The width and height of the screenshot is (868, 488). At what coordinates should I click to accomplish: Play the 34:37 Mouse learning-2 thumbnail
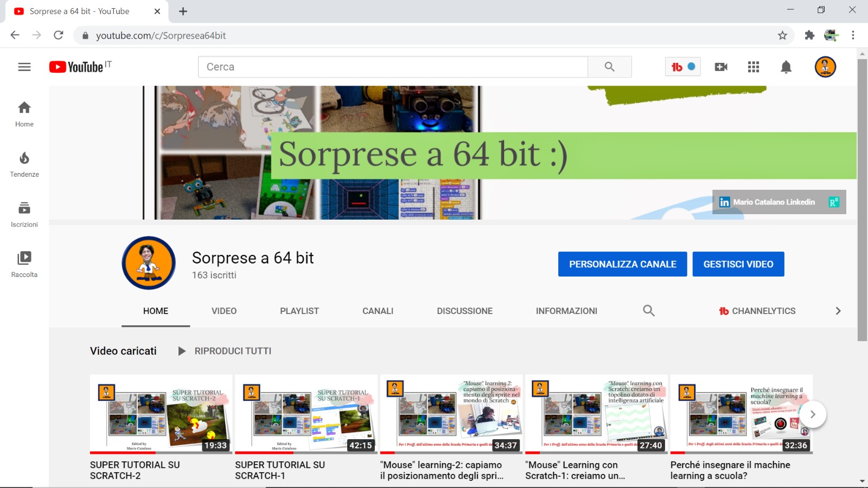tap(451, 414)
